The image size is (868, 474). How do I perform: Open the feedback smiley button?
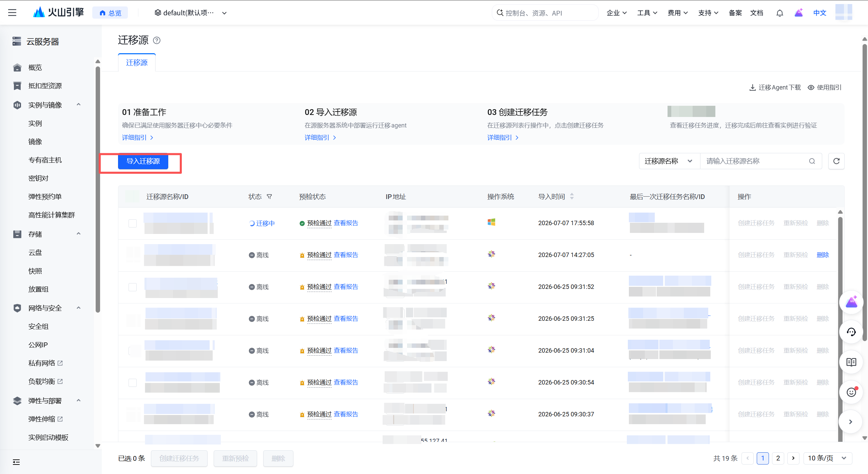click(851, 392)
